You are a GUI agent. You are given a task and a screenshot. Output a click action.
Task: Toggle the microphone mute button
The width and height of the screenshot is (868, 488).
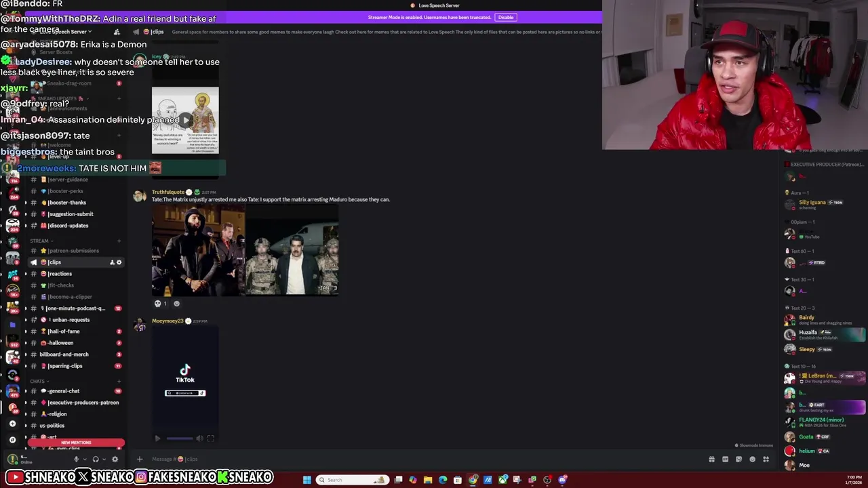coord(75,459)
